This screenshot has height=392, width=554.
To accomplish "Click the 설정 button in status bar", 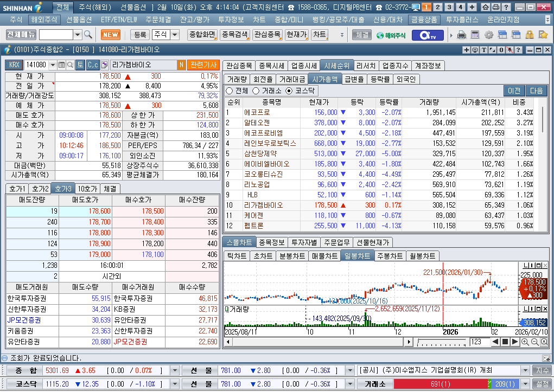I will tap(543, 384).
